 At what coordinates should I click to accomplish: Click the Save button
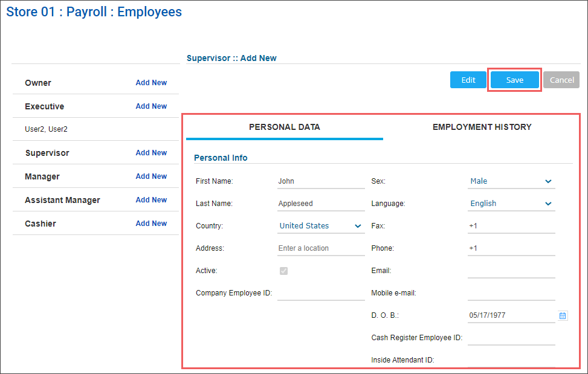pyautogui.click(x=514, y=80)
